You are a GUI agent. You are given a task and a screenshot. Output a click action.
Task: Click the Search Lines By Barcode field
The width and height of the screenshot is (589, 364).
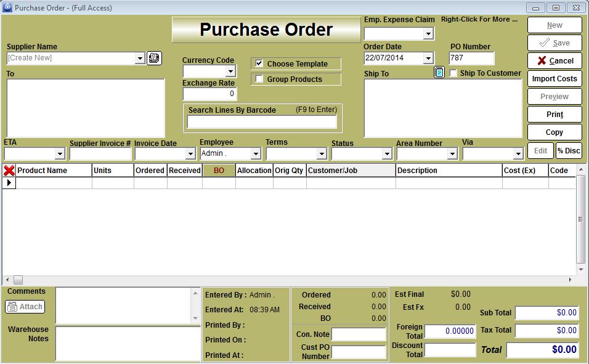click(x=262, y=122)
